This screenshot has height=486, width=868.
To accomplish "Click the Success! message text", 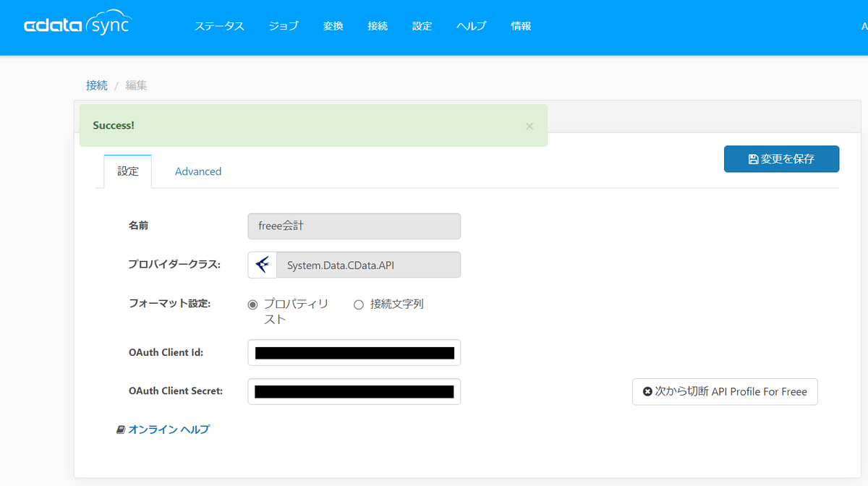I will coord(114,126).
